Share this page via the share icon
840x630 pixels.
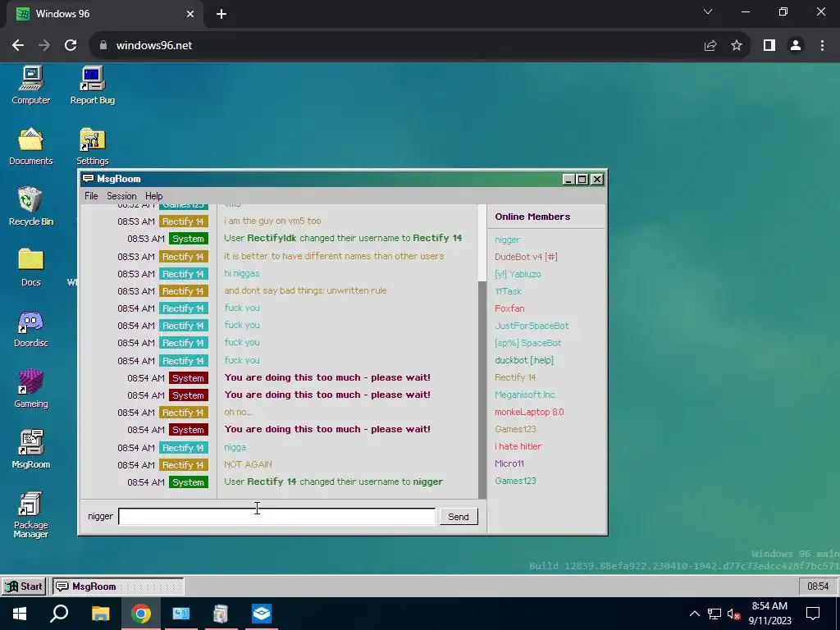pyautogui.click(x=710, y=46)
